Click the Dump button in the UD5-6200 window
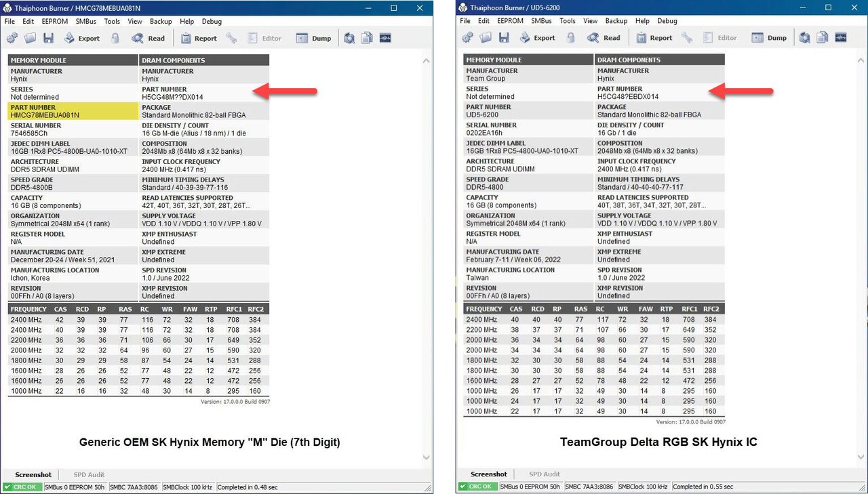The height and width of the screenshot is (494, 868). pos(768,38)
